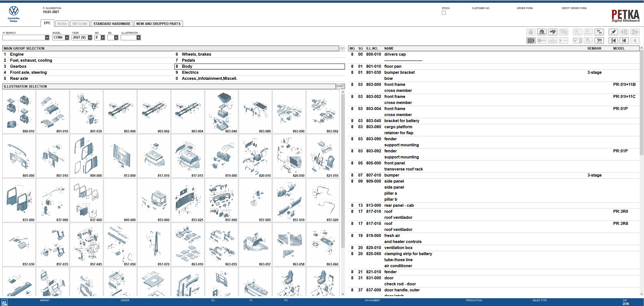
Task: Click the binoculars search icon
Action: click(553, 32)
